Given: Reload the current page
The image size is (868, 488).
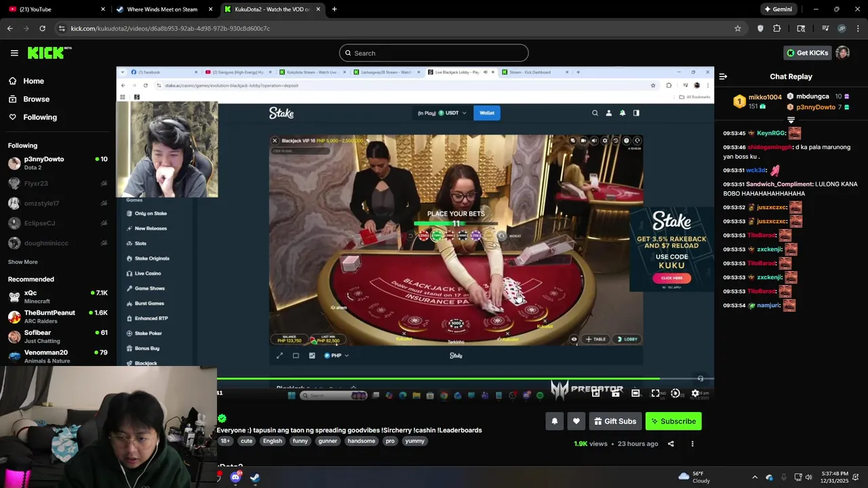Looking at the screenshot, I should [43, 28].
